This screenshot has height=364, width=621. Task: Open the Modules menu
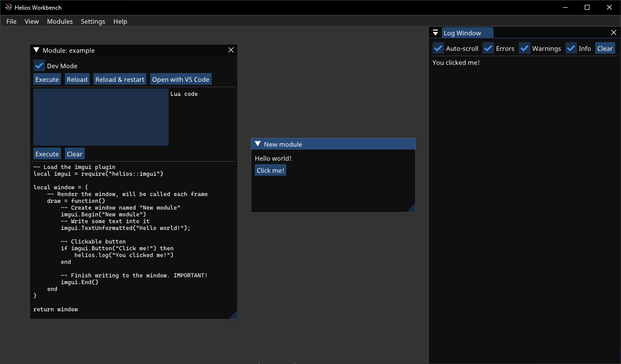coord(60,21)
